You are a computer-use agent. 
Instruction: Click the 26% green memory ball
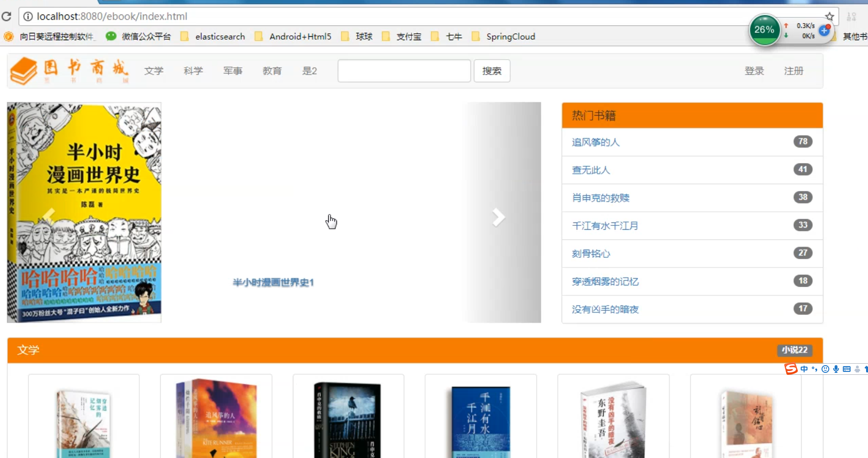[764, 30]
